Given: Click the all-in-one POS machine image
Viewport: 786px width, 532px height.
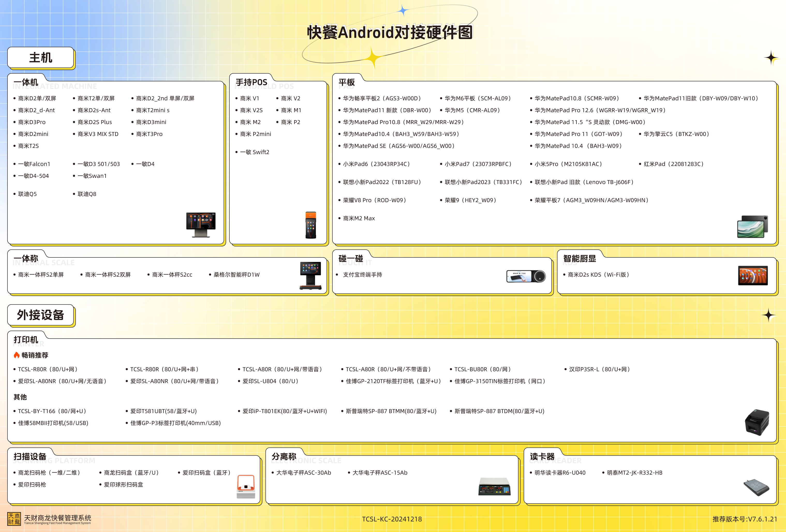Looking at the screenshot, I should click(x=201, y=225).
